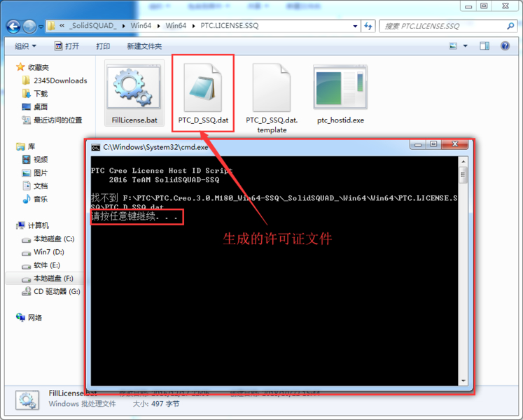Minimize the cmd.exe window
The image size is (523, 420).
pos(417,144)
